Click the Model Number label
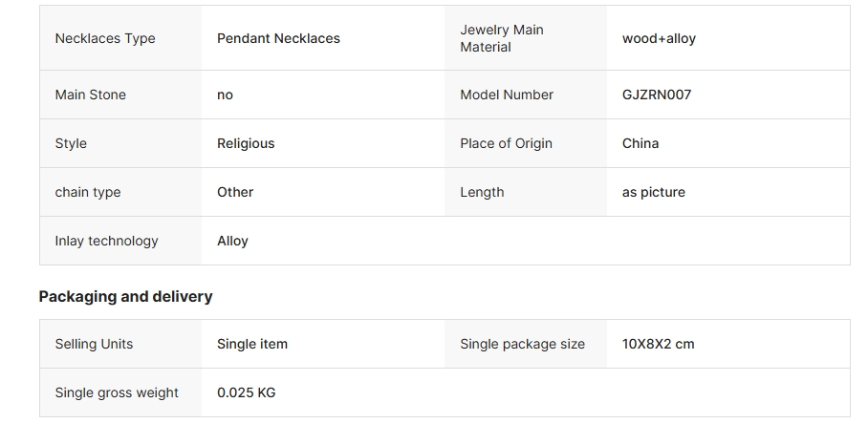 (x=507, y=95)
